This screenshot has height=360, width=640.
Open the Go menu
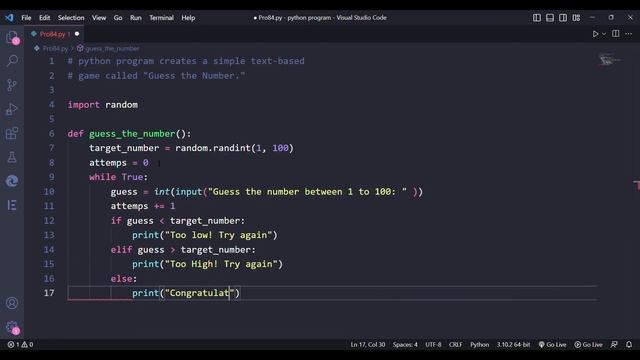point(118,18)
